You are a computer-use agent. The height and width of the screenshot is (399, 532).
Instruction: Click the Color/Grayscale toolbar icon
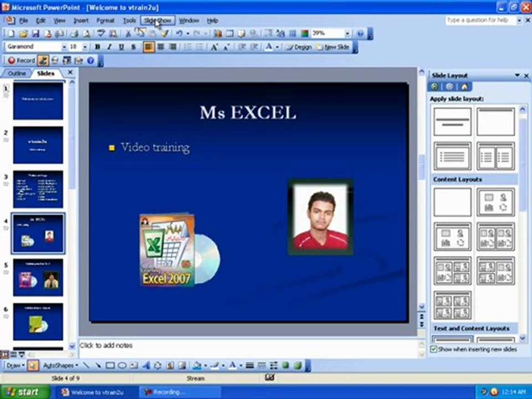(x=304, y=34)
